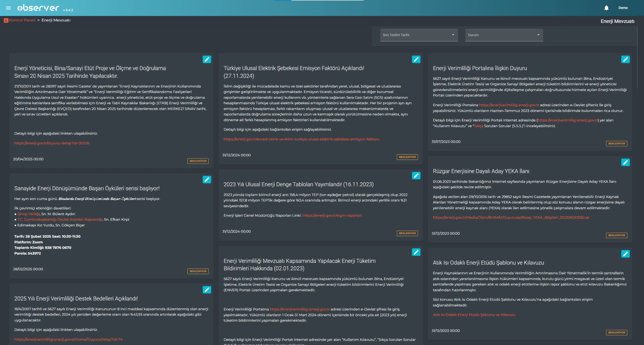Click the date 20/04/2025 00:00
The width and height of the screenshot is (644, 345).
(28, 159)
